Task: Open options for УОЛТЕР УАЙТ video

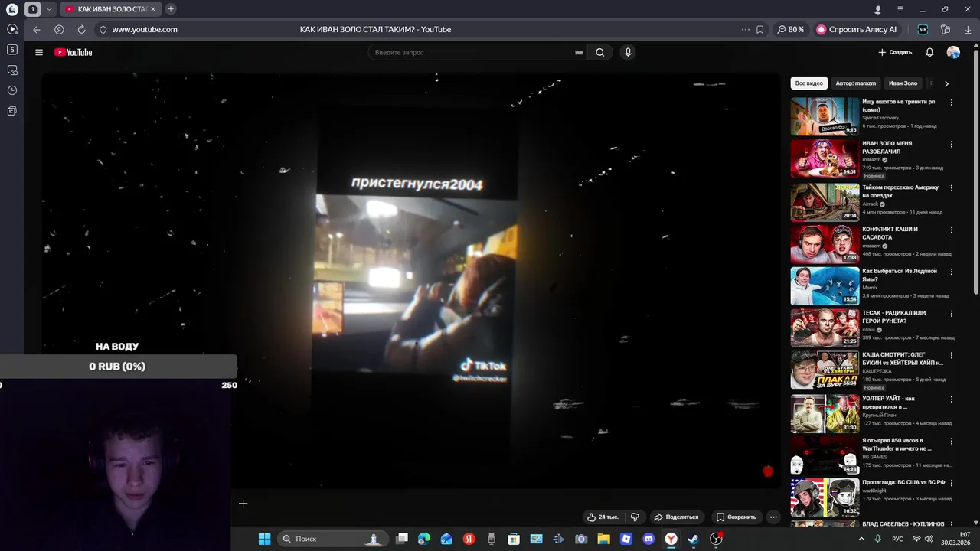Action: pyautogui.click(x=952, y=399)
